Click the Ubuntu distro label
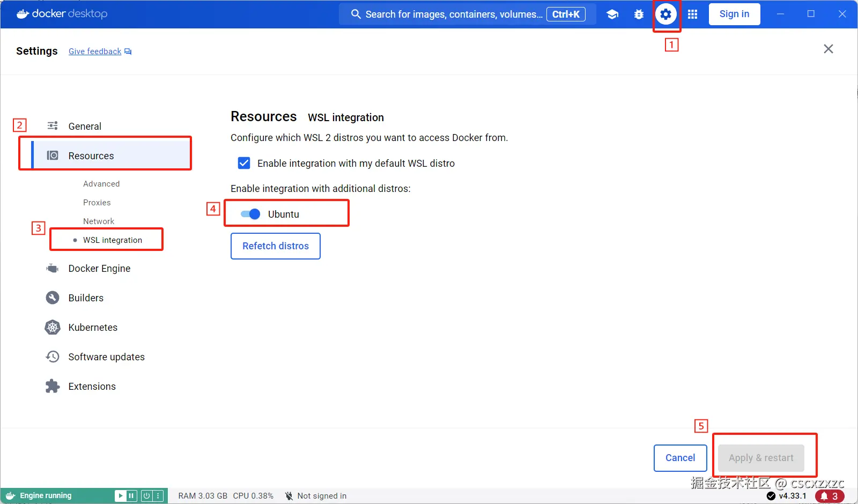858x504 pixels. pyautogui.click(x=284, y=214)
